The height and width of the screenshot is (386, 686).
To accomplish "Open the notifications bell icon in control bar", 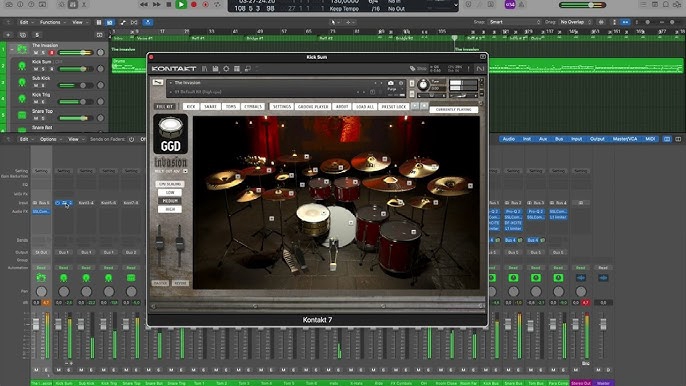I will pos(665,4).
